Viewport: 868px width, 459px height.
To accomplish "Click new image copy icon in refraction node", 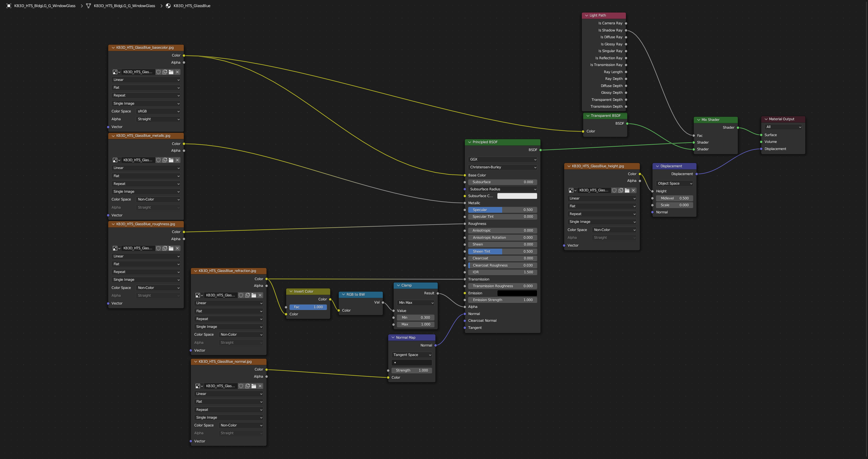I will (x=248, y=295).
